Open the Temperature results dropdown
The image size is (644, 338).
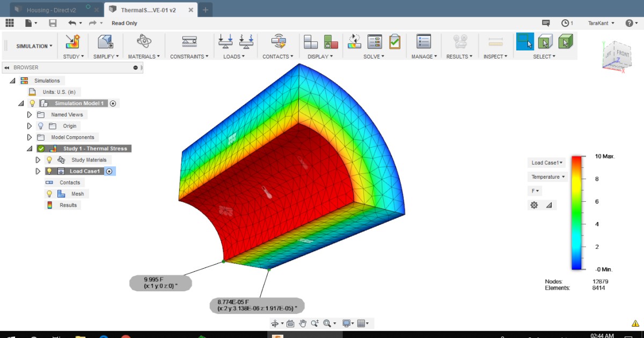click(547, 177)
